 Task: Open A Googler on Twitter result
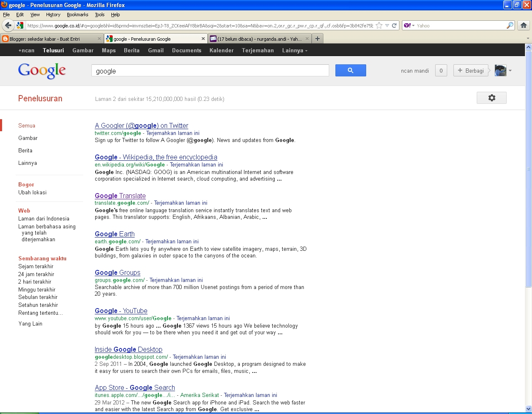[x=141, y=125]
